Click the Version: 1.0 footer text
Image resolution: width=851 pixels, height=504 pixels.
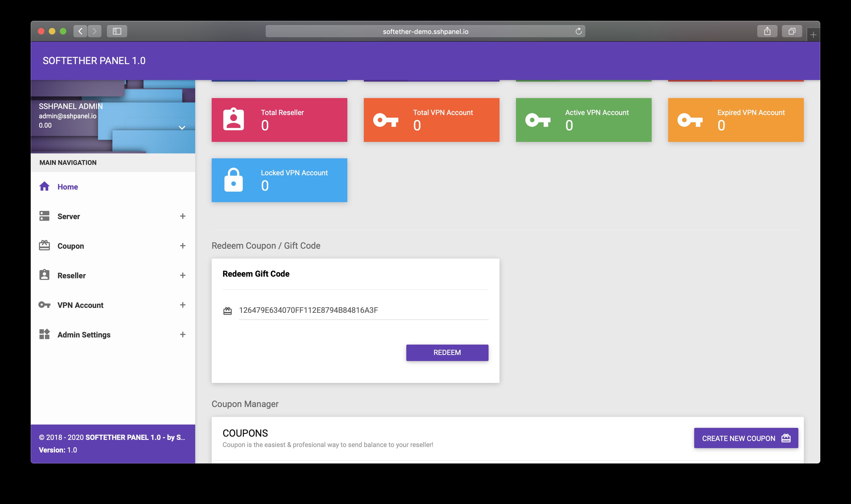58,450
